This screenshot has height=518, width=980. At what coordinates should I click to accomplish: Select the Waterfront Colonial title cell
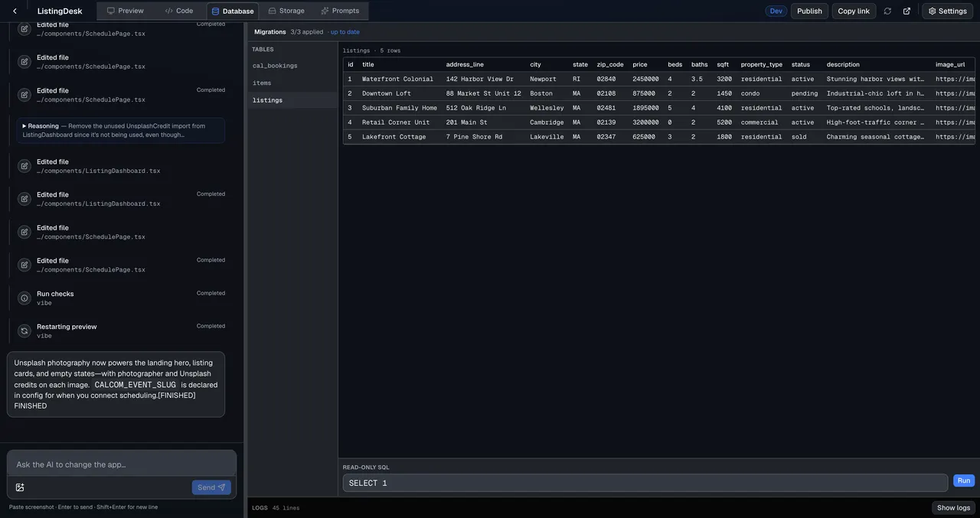pos(397,79)
